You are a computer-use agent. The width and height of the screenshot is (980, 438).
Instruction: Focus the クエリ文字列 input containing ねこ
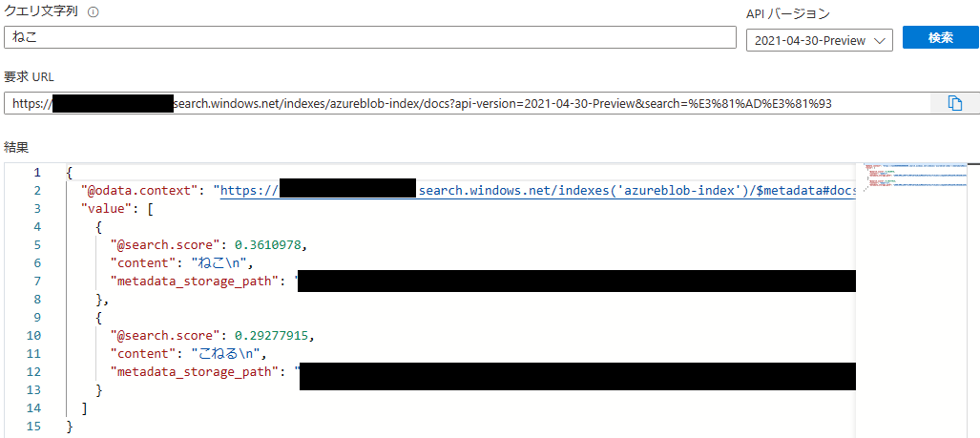[369, 37]
